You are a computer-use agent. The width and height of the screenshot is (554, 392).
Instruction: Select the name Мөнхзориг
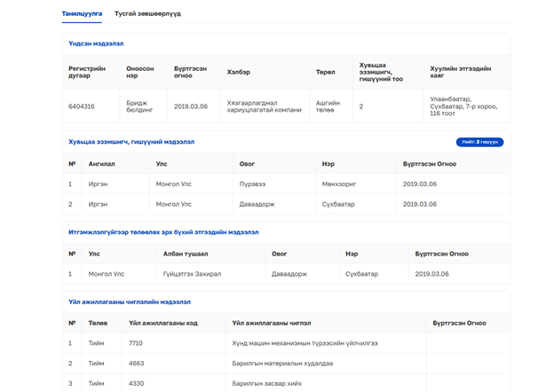(339, 184)
